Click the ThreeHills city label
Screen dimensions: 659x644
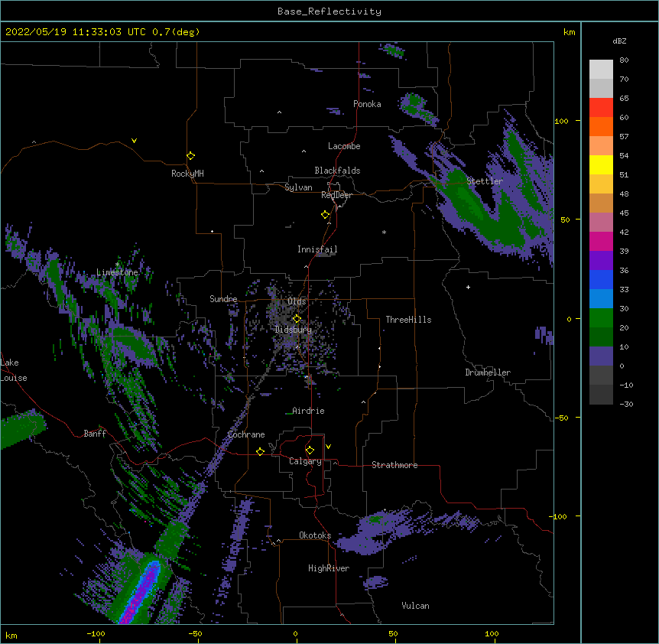(408, 320)
